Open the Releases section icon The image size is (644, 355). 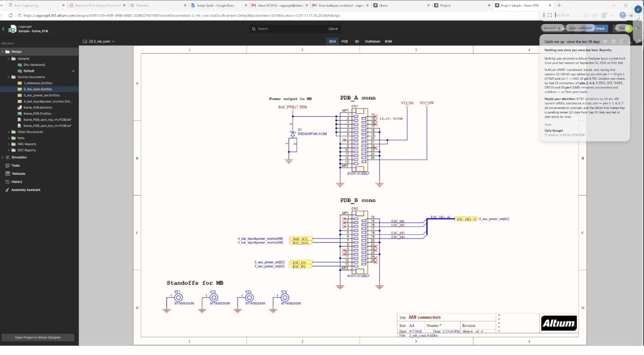(x=8, y=173)
